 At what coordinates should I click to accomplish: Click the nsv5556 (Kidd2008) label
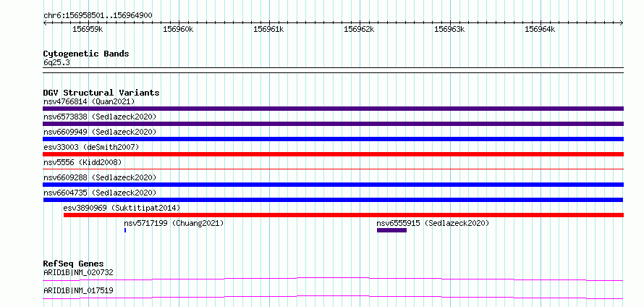point(82,162)
